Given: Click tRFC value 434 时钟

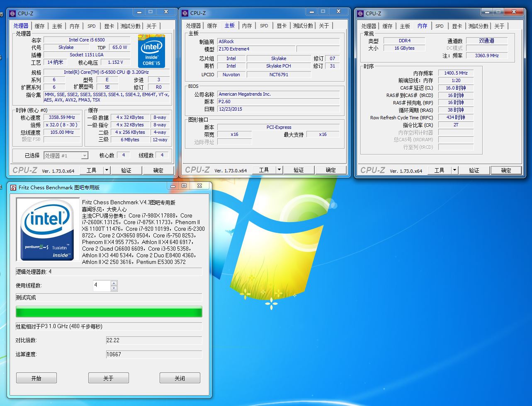Looking at the screenshot, I should pyautogui.click(x=456, y=117).
